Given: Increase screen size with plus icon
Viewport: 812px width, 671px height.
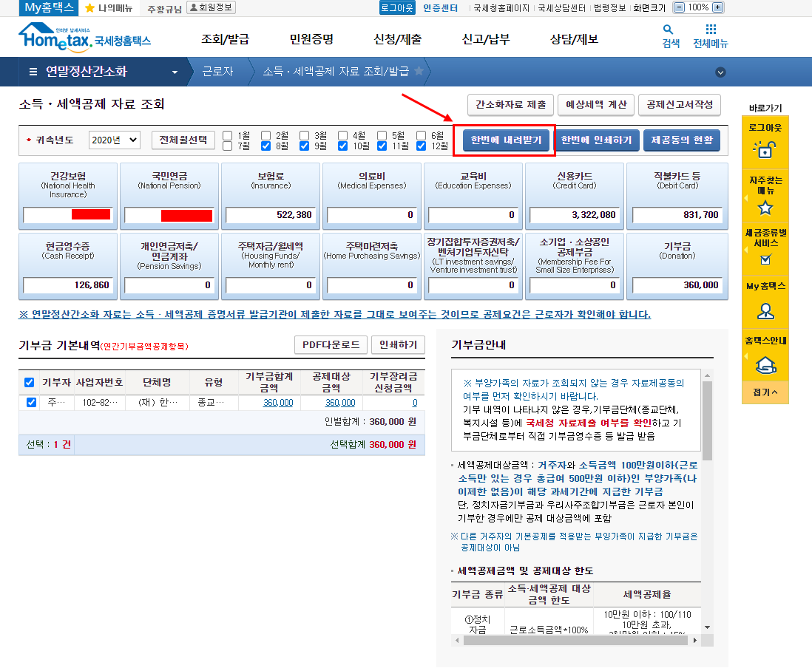Looking at the screenshot, I should [717, 7].
